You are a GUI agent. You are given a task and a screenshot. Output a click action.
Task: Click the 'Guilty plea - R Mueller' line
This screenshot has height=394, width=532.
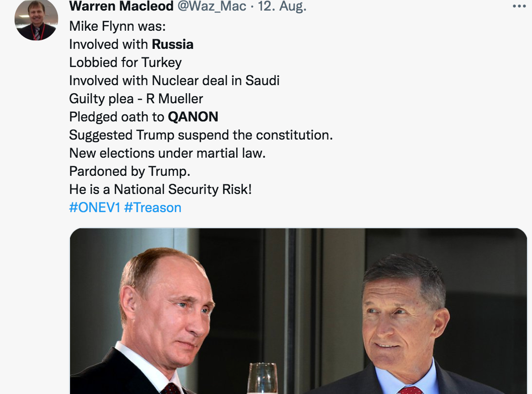(x=135, y=99)
